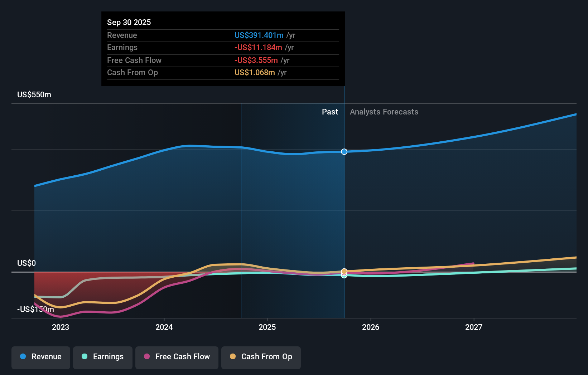588x375 pixels.
Task: Click the Sep 30 2025 tooltip header
Action: [129, 22]
